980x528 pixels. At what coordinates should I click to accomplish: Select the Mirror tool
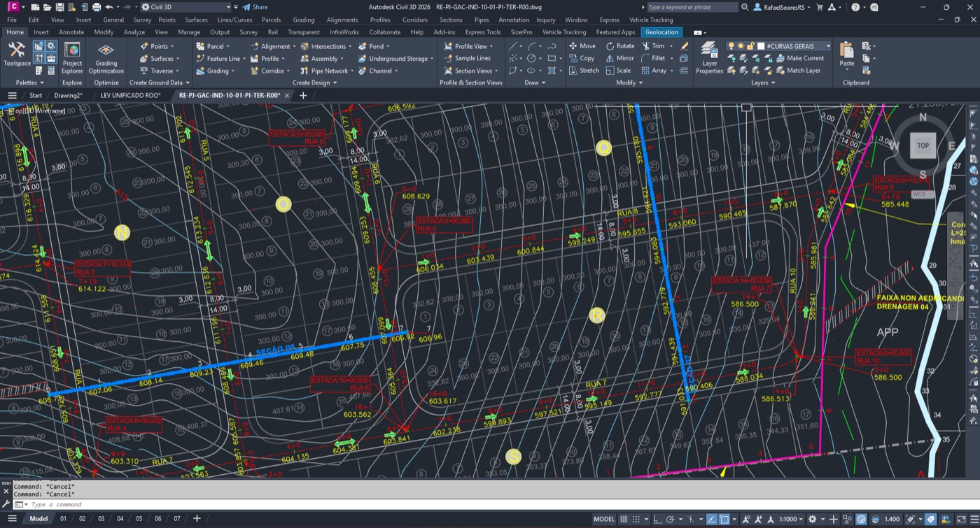click(x=619, y=58)
